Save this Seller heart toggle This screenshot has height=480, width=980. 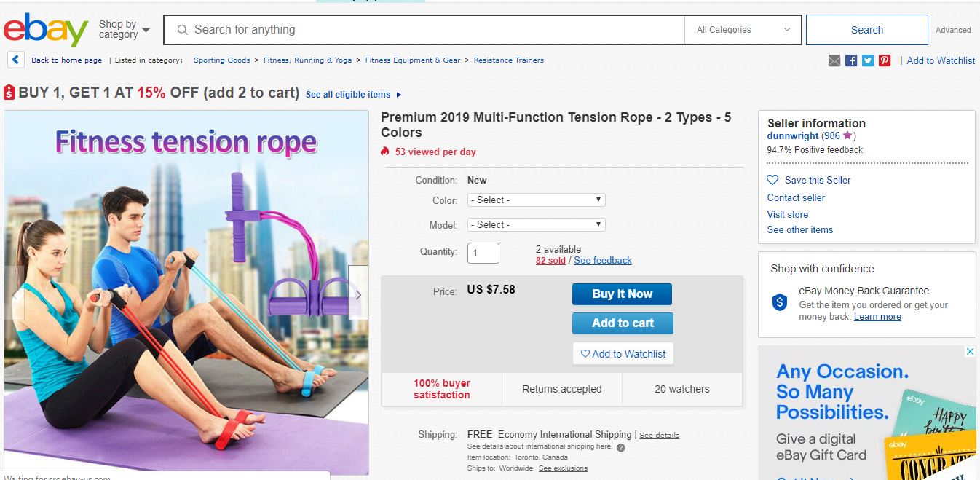(x=773, y=180)
